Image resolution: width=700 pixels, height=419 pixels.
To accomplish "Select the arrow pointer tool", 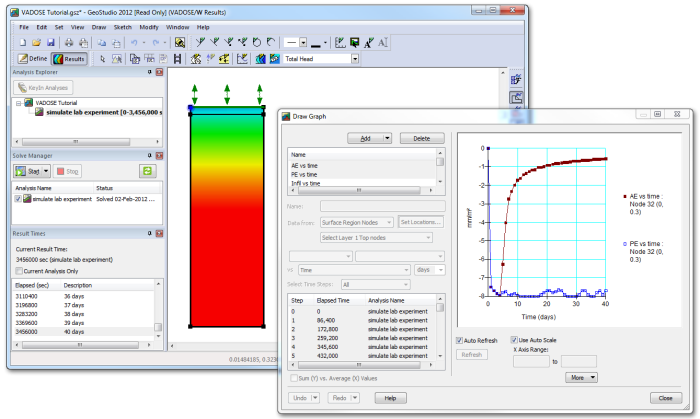I will coord(103,59).
